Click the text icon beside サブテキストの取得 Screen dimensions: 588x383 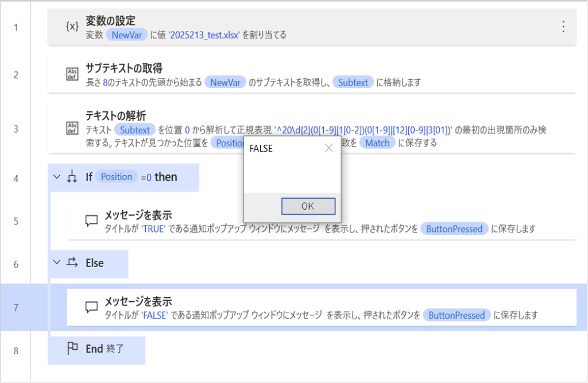[x=72, y=75]
